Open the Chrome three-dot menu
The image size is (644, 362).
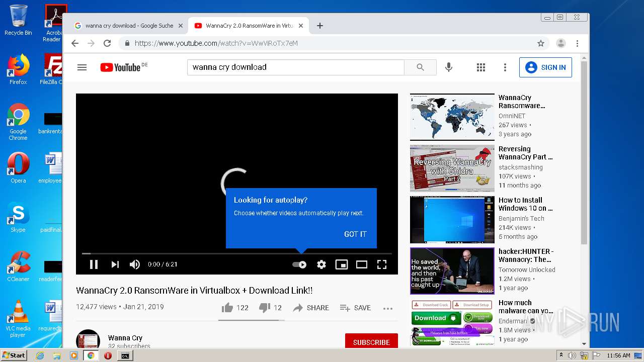point(578,43)
